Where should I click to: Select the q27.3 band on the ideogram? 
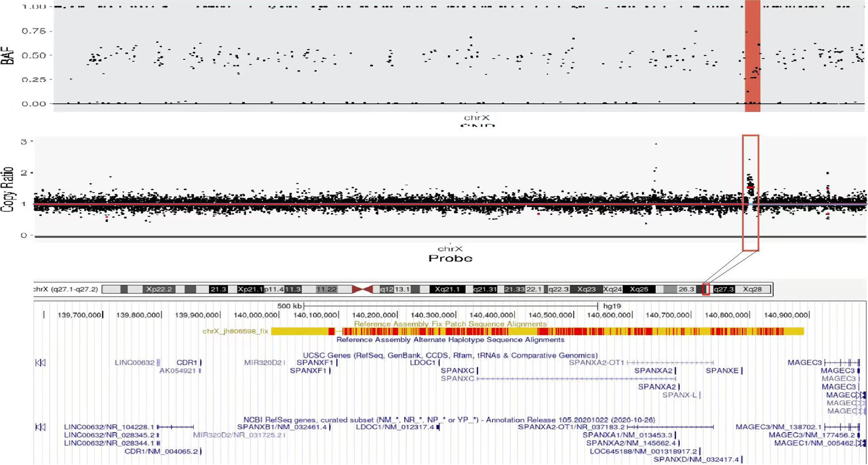tap(724, 289)
